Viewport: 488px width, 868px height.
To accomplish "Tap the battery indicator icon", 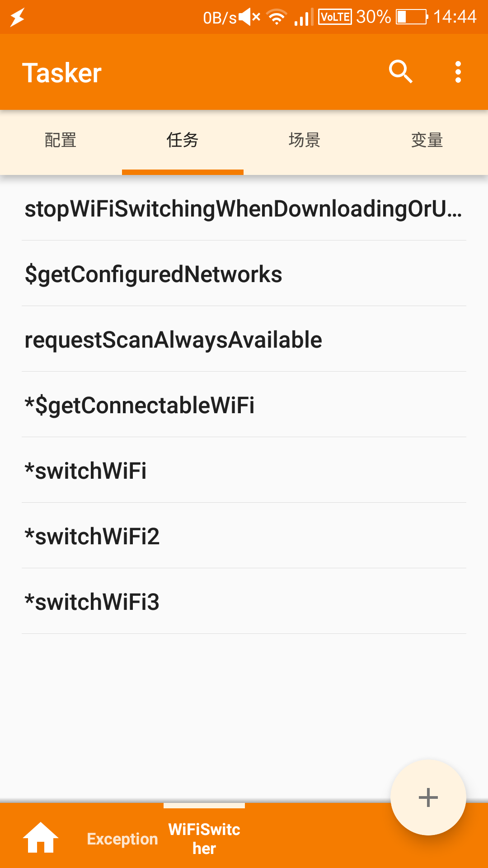I will (x=411, y=17).
